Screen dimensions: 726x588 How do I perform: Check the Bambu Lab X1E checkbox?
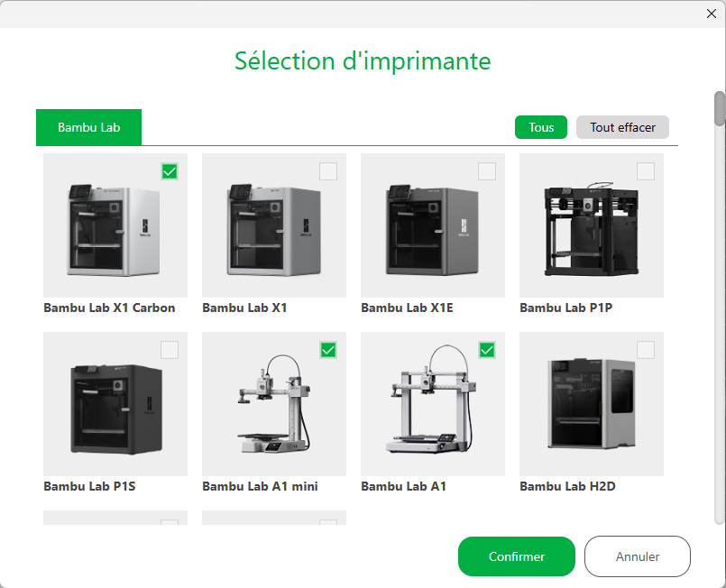[487, 171]
